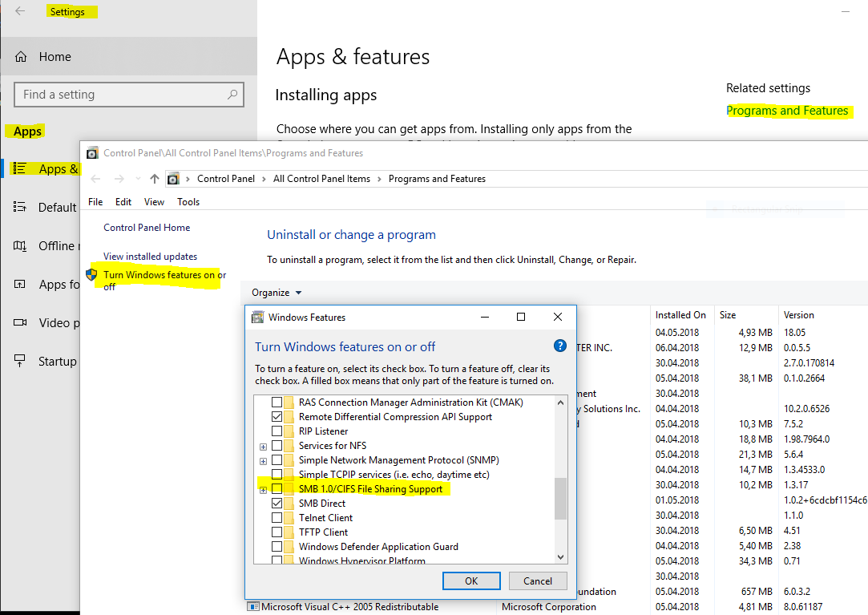Open Programs and Features related link
This screenshot has width=868, height=615.
coord(786,111)
